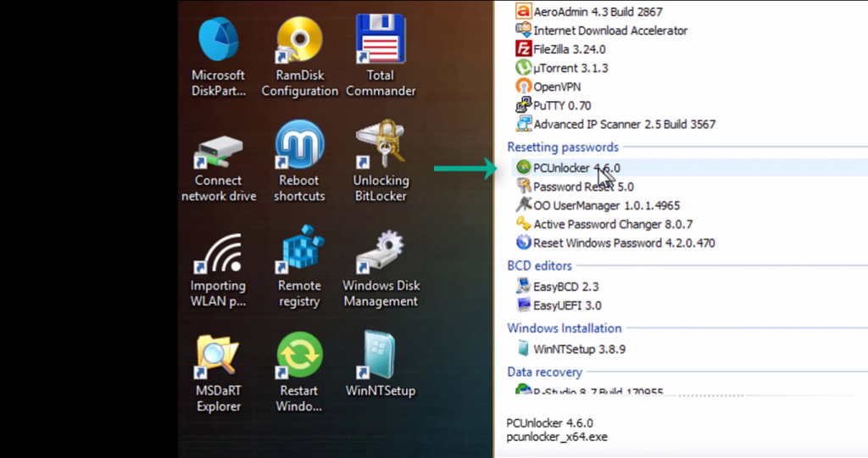Launch the Remote registry cube icon

point(299,249)
